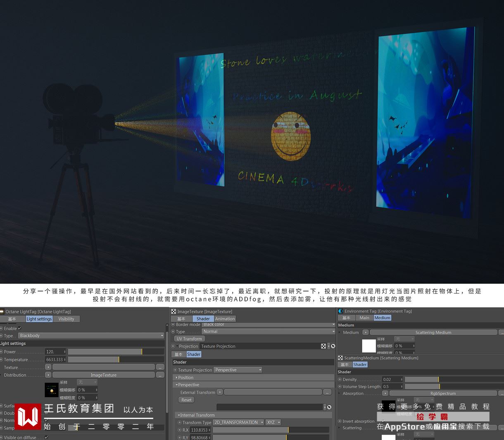Click the Octane LightTag header icon
This screenshot has width=504, height=440.
(2, 311)
